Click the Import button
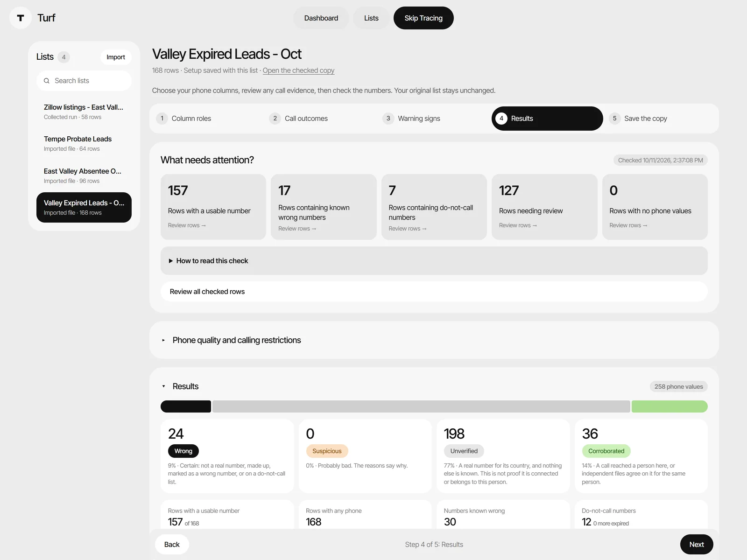747x560 pixels. (x=116, y=57)
